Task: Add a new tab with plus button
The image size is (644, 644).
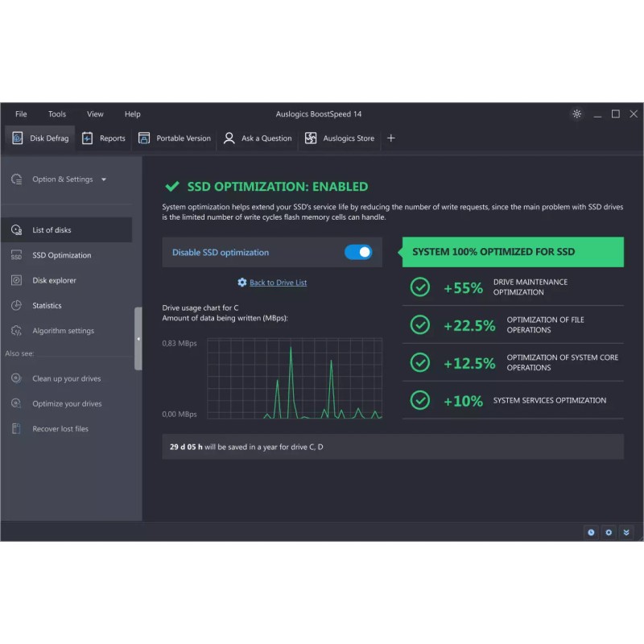Action: [x=391, y=138]
